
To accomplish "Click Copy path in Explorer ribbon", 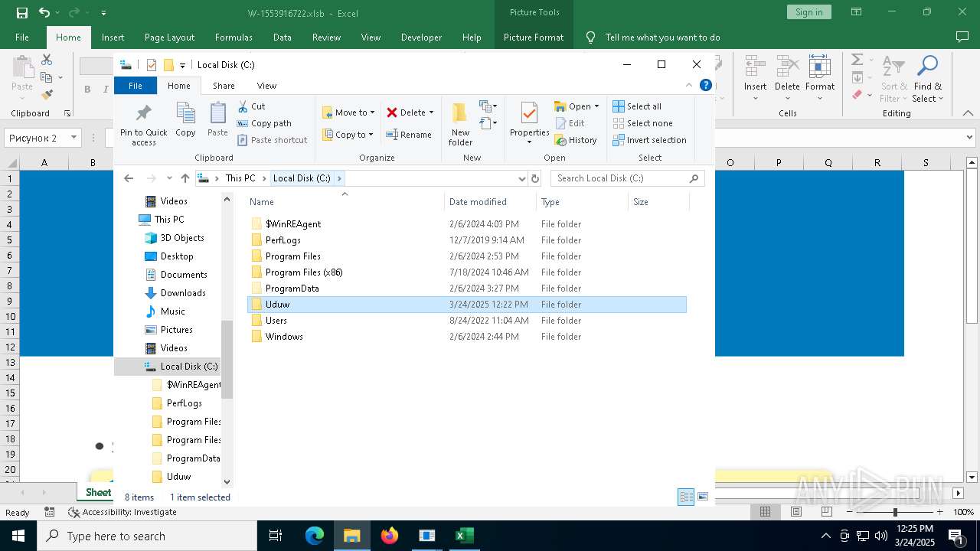I will point(264,123).
